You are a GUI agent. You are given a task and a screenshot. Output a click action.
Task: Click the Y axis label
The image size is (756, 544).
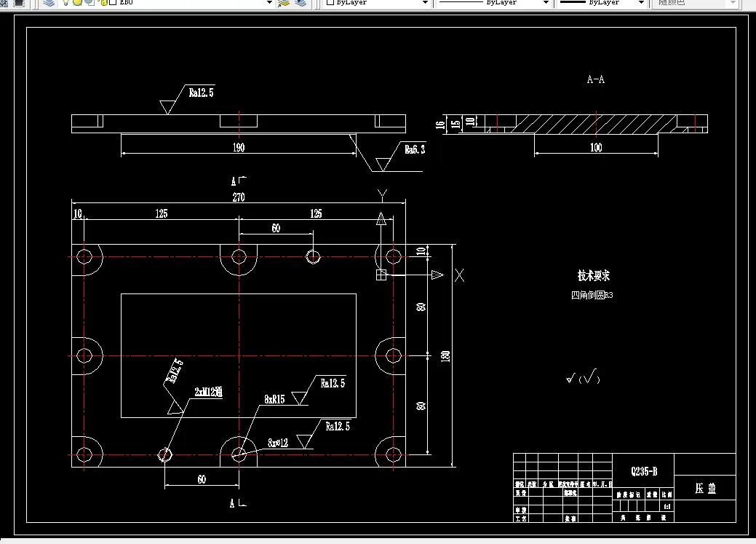click(x=382, y=195)
